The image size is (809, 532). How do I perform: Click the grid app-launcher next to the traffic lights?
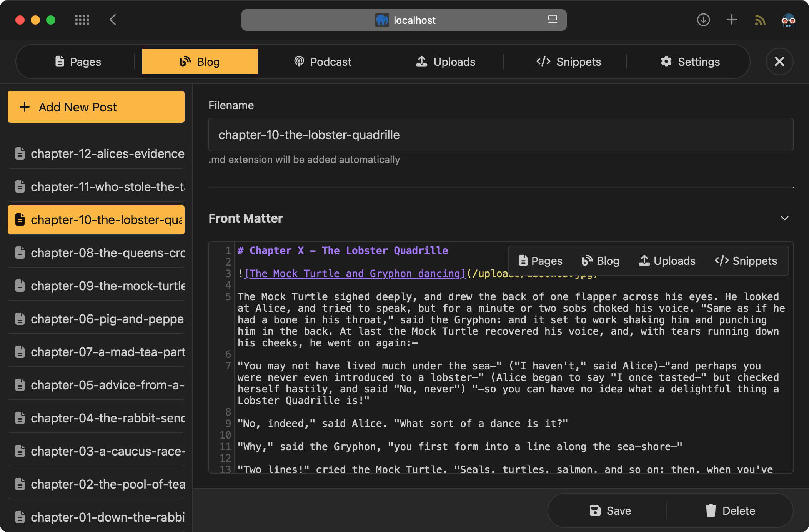pyautogui.click(x=82, y=20)
